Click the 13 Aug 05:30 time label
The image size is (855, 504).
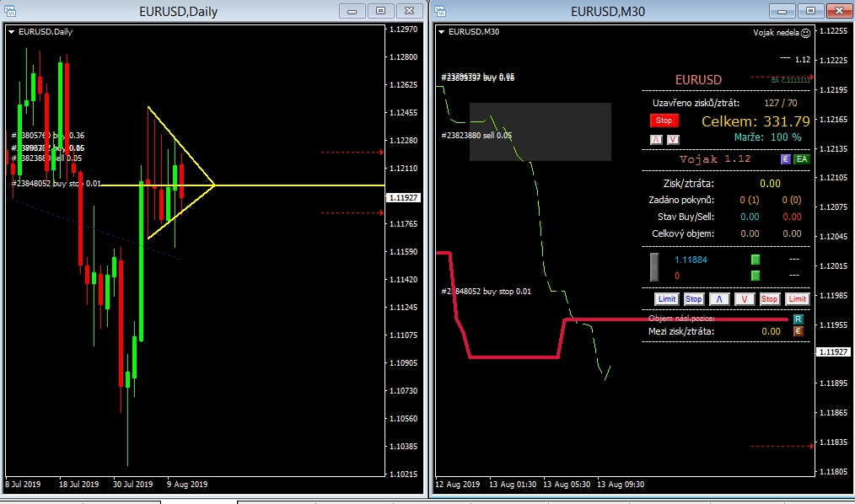[x=567, y=485]
